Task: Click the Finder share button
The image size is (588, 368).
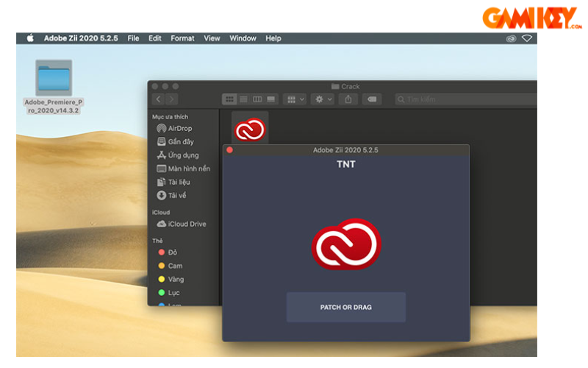Action: (348, 99)
